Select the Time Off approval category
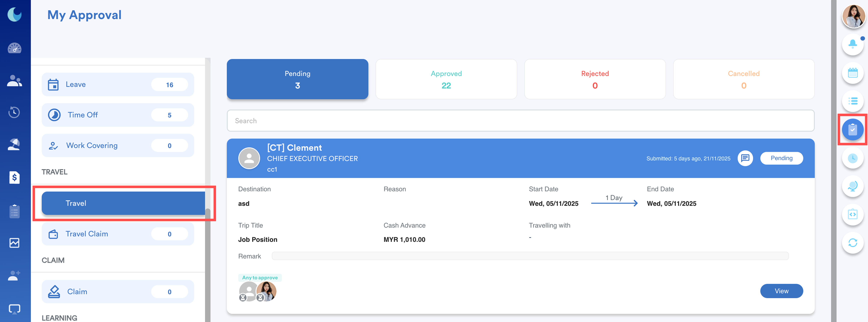The image size is (868, 322). (118, 115)
